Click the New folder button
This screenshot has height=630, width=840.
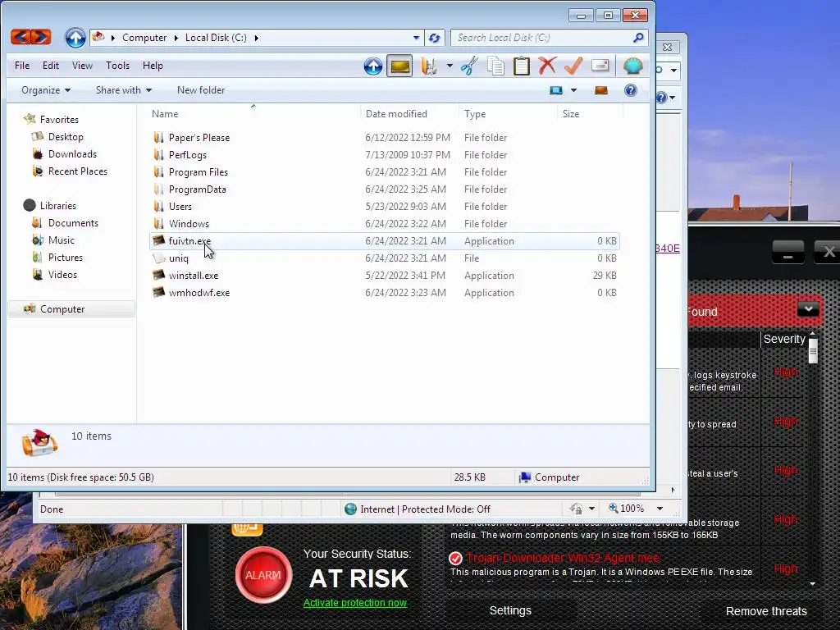[201, 90]
